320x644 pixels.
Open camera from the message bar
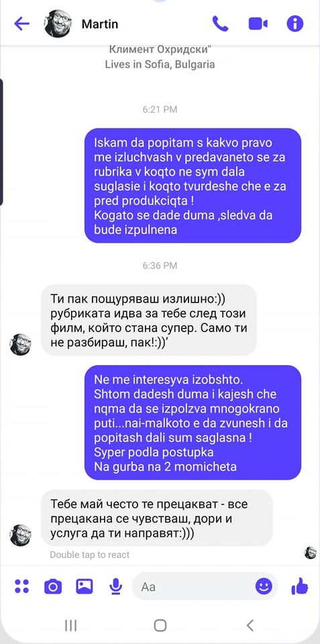click(53, 586)
